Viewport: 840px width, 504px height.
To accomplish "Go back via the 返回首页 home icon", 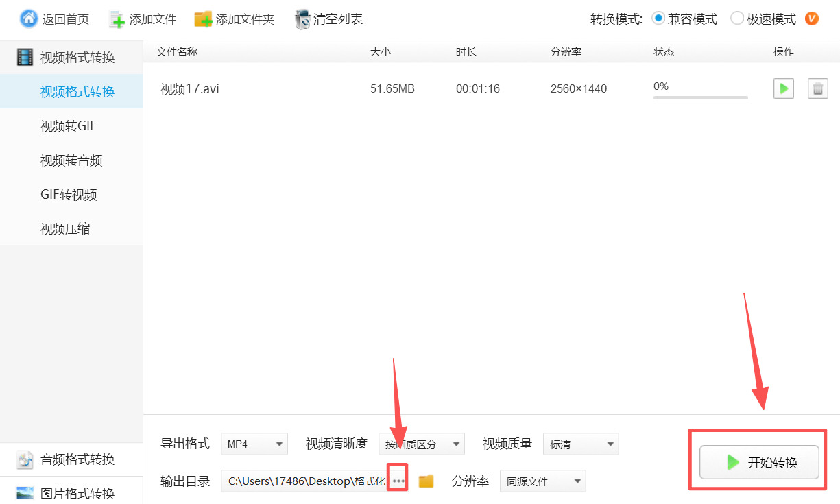I will click(29, 19).
